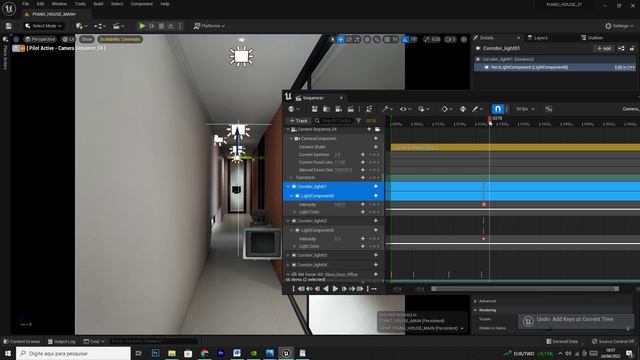Jump to sequence end in Sequencer transport

360,289
